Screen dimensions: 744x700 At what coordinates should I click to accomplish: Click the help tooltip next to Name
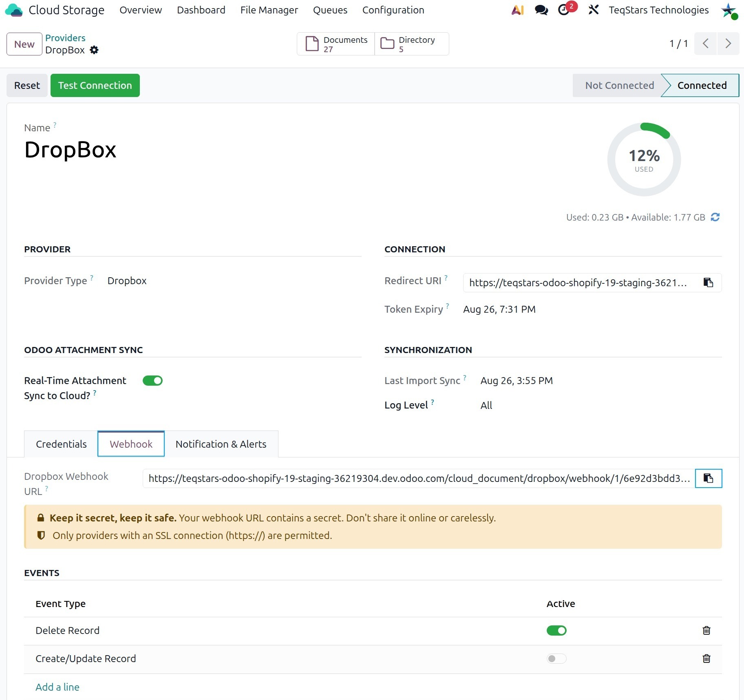tap(55, 124)
